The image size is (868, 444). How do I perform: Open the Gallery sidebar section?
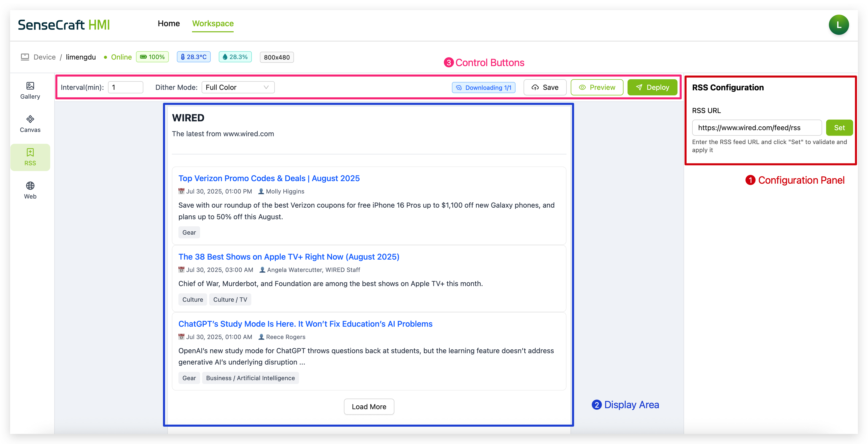30,91
